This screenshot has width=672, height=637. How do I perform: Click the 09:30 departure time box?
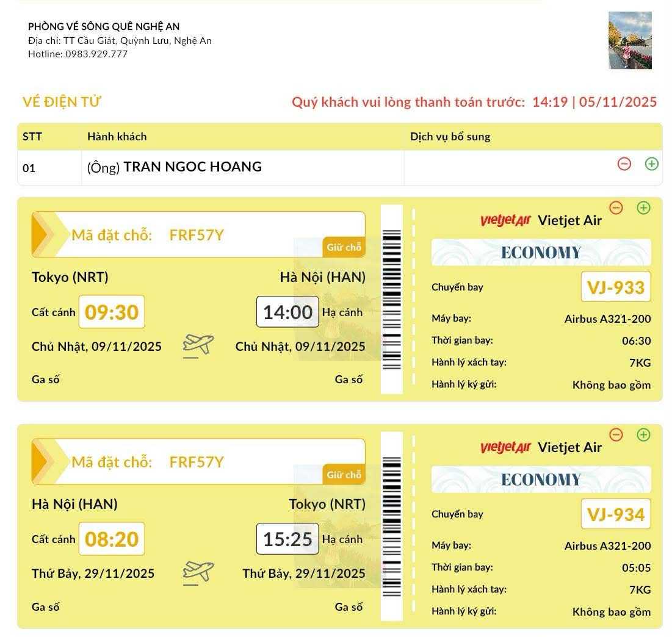[112, 312]
